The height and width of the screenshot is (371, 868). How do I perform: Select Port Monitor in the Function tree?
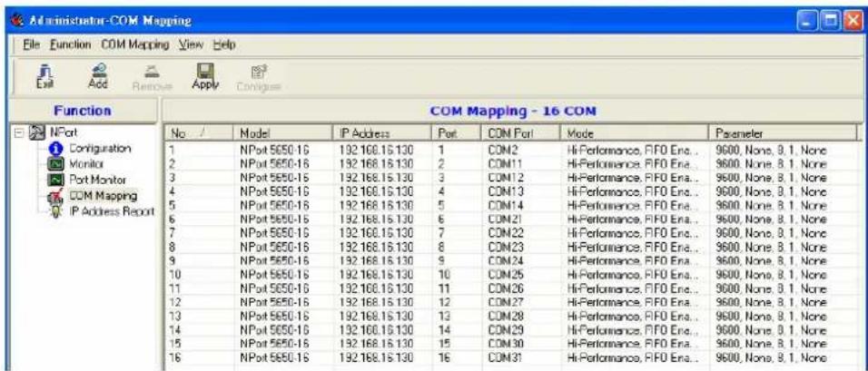click(x=97, y=181)
